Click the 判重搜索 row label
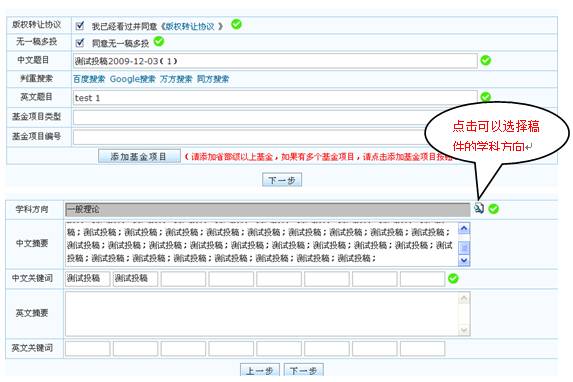The height and width of the screenshot is (382, 573). tap(37, 78)
